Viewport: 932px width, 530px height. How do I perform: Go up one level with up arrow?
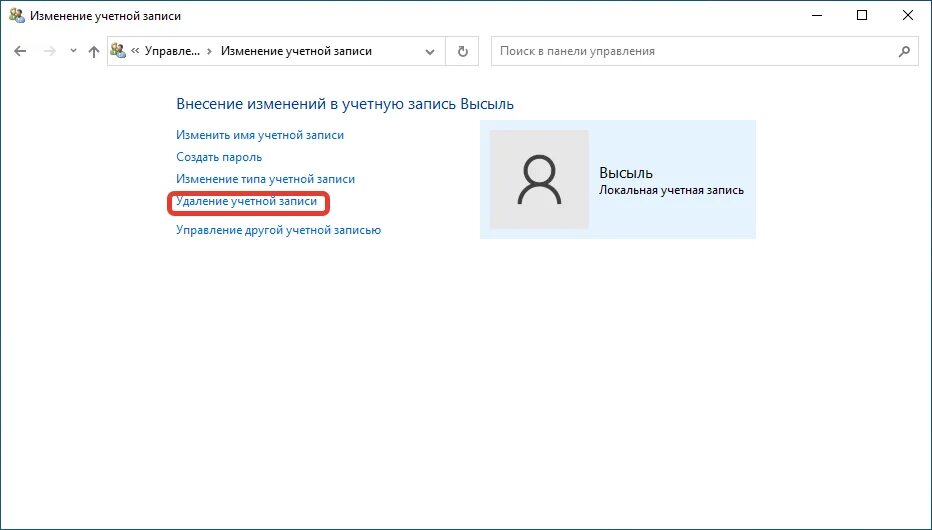tap(93, 51)
